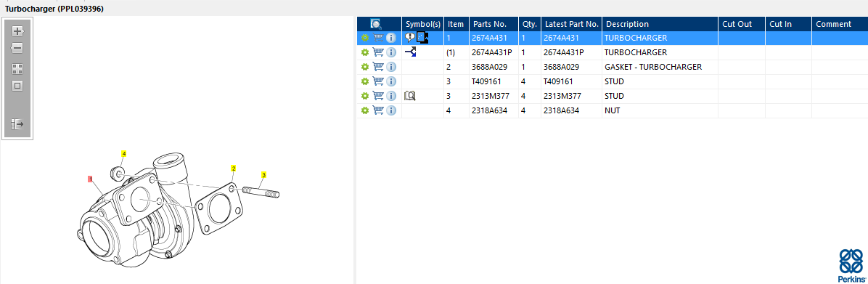The image size is (868, 284).
Task: Click the speech bubble alert symbol for 2674A431
Action: (x=409, y=38)
